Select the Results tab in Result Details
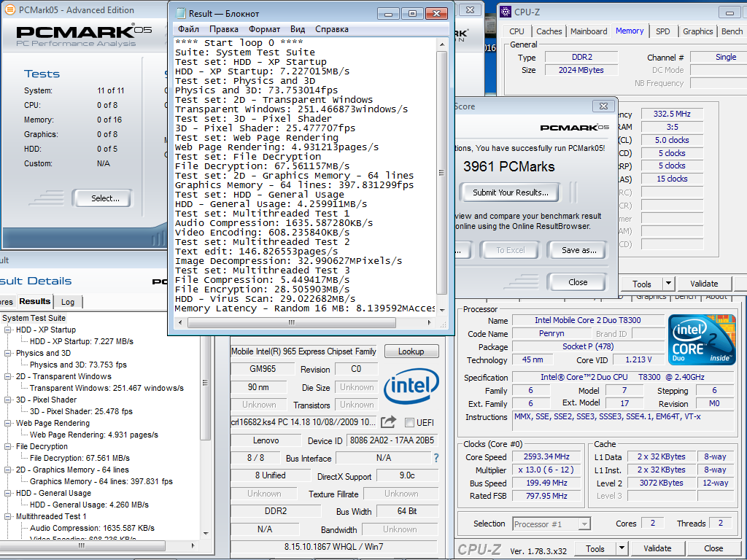Viewport: 747px width, 560px height. click(x=35, y=301)
